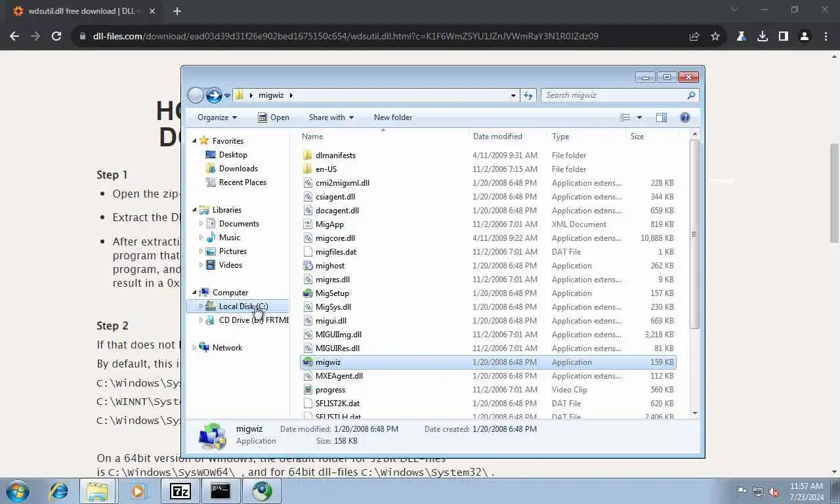The width and height of the screenshot is (840, 504).
Task: Toggle the preview pane icon
Action: point(661,117)
